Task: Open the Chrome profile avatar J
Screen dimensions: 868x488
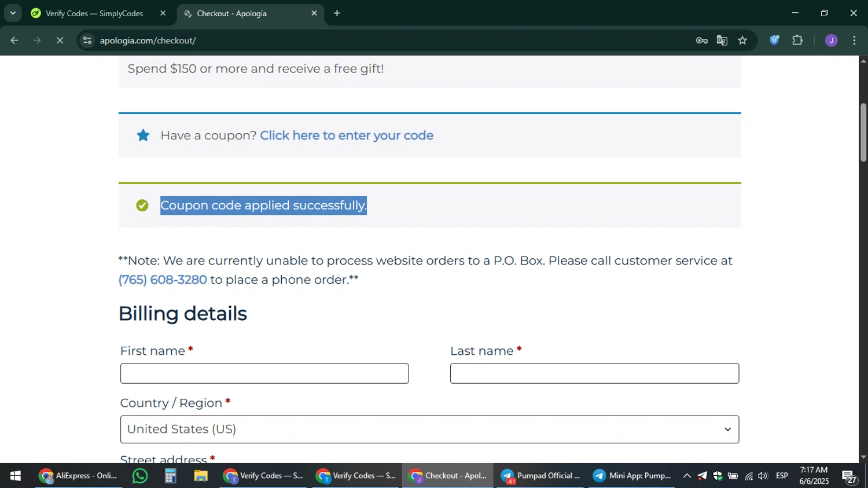Action: 832,41
